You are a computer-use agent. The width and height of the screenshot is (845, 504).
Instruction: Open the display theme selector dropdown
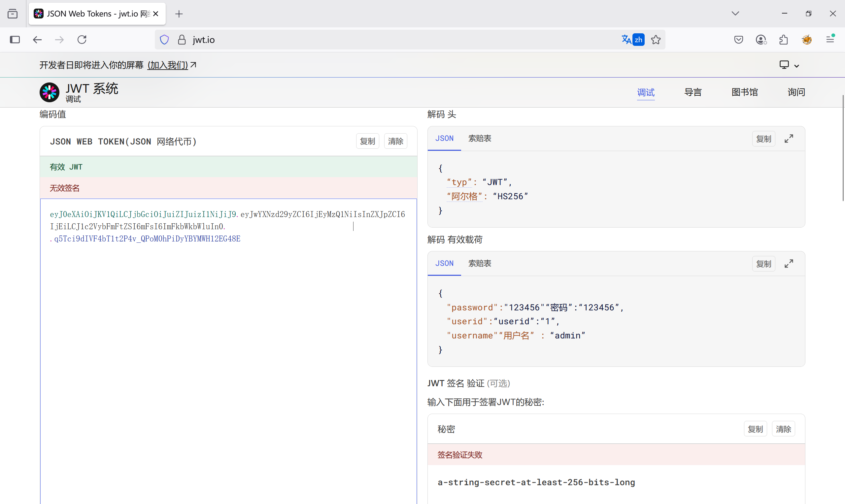tap(789, 65)
